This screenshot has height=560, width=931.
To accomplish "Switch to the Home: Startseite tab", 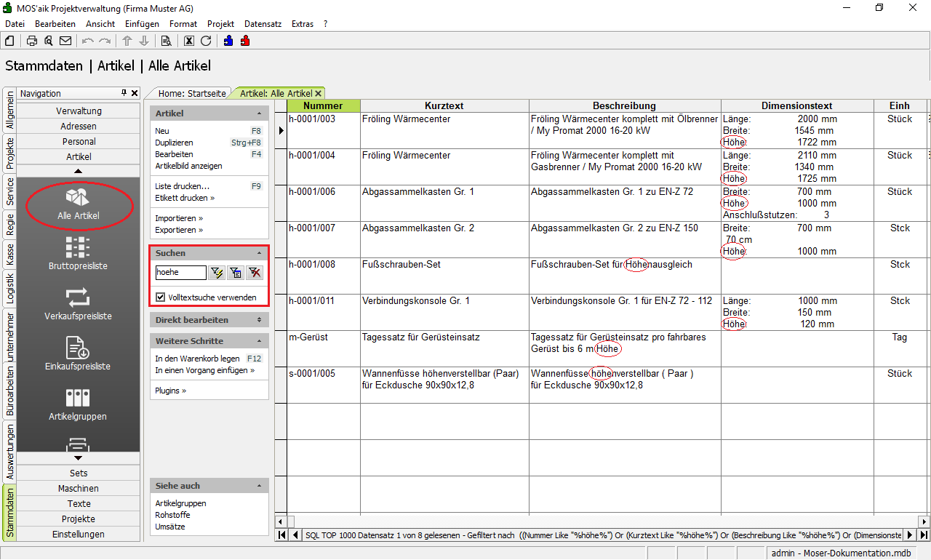I will click(192, 93).
